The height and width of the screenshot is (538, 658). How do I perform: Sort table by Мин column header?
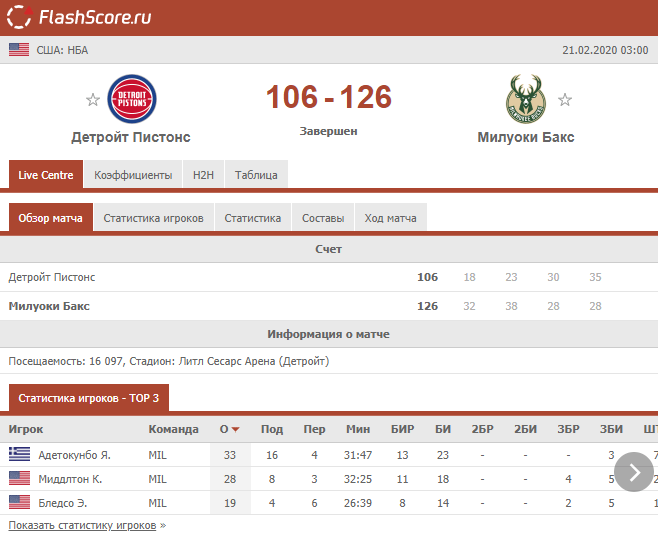[x=358, y=429]
